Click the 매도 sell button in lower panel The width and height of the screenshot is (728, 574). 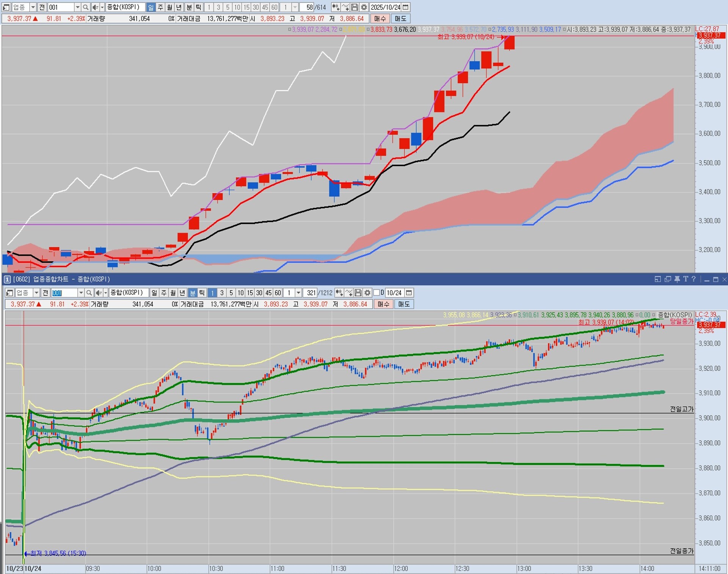[x=404, y=304]
